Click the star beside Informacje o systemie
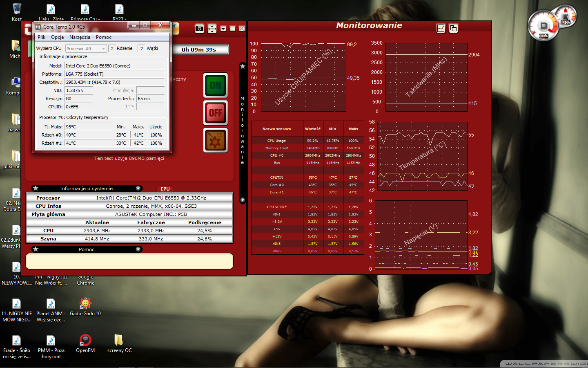Viewport: 588px width, 368px height. pyautogui.click(x=36, y=188)
